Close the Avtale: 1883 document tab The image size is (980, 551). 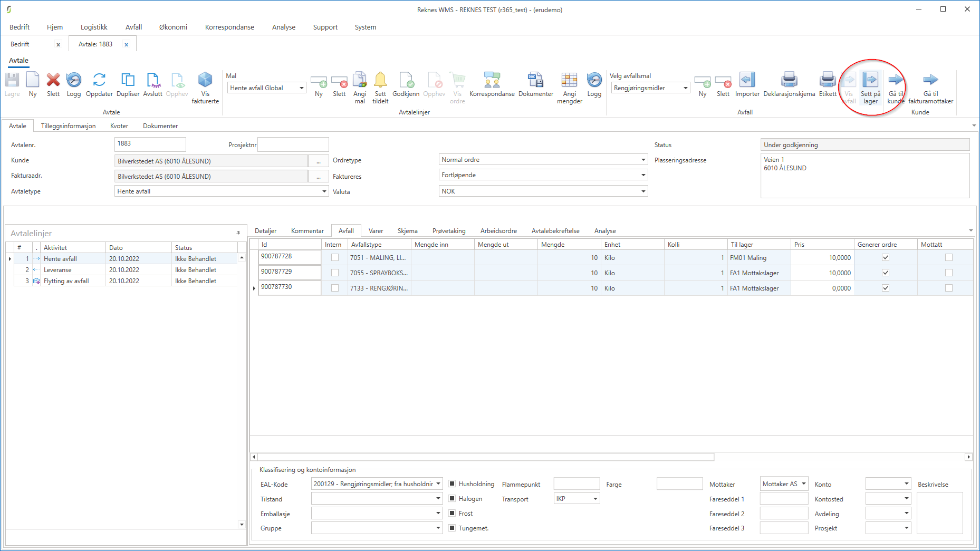pyautogui.click(x=127, y=44)
